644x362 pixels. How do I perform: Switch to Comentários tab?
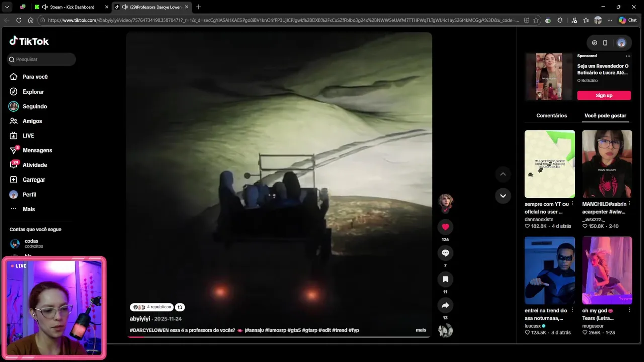pos(551,116)
